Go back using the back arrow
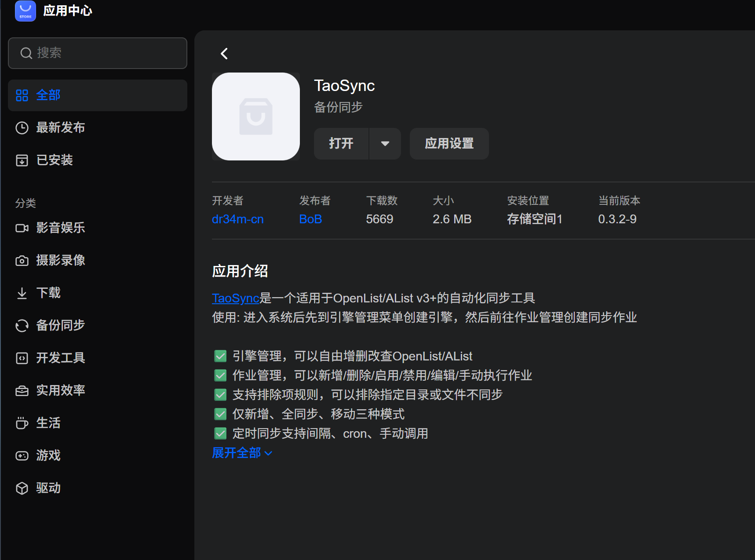The width and height of the screenshot is (755, 560). (x=224, y=54)
